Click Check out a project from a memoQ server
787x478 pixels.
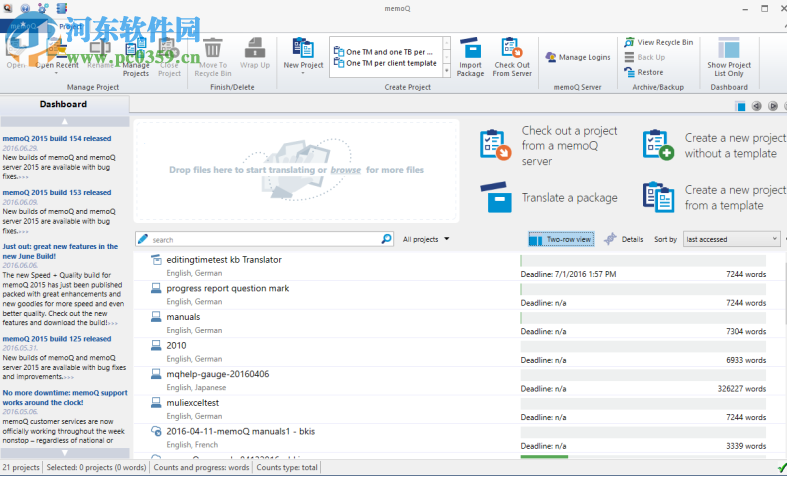click(x=549, y=146)
